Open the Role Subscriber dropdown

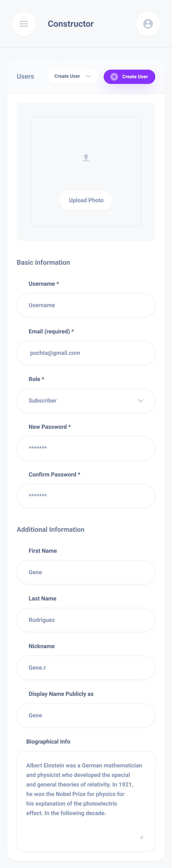coord(86,401)
